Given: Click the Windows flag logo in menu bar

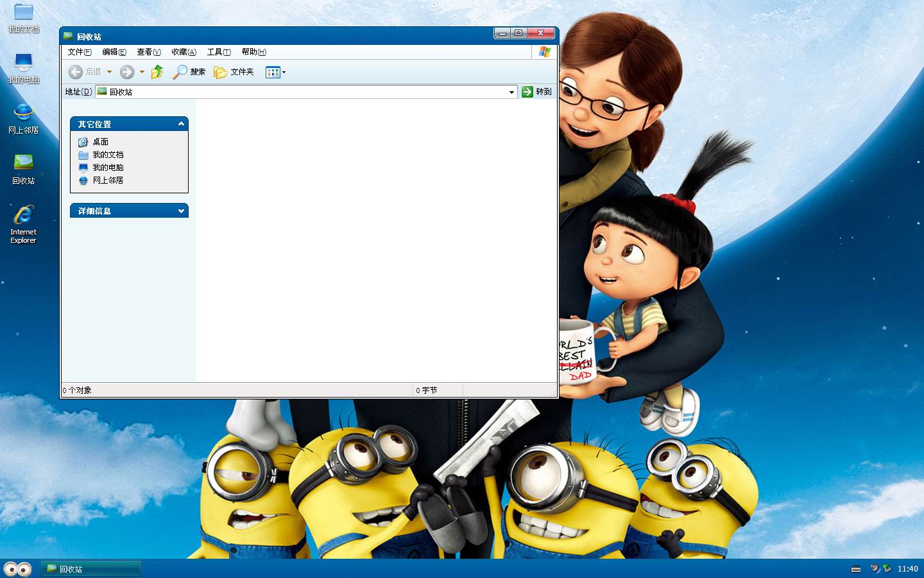Looking at the screenshot, I should (545, 52).
